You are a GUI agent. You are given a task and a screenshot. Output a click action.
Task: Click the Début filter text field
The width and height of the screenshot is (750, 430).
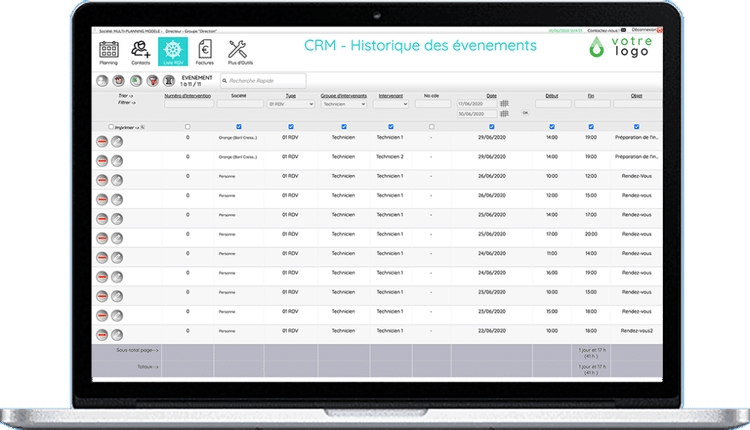point(553,104)
